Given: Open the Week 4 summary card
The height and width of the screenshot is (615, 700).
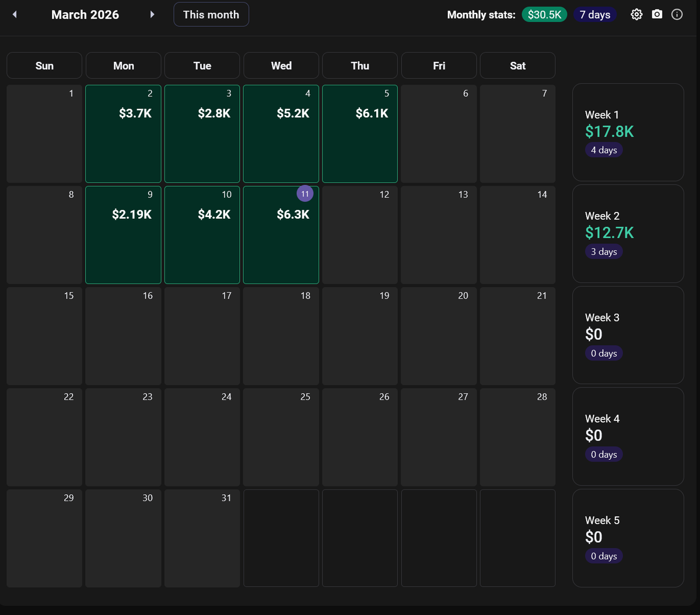Looking at the screenshot, I should point(628,436).
